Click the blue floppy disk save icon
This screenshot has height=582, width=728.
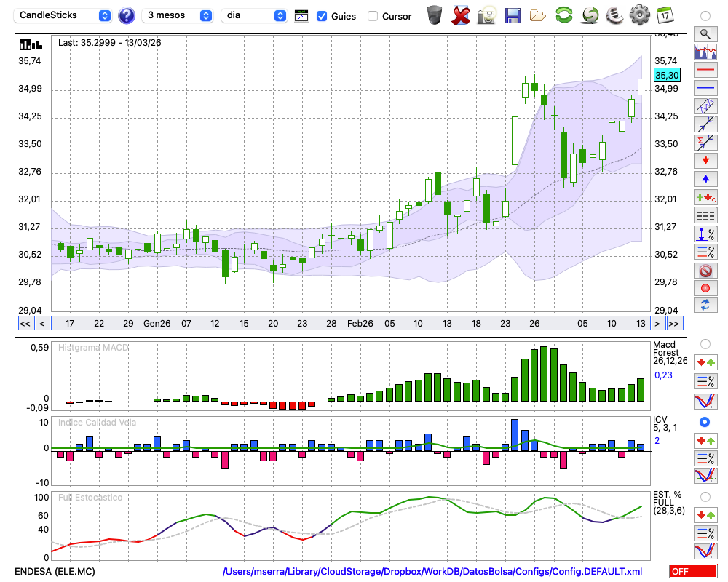click(x=513, y=15)
